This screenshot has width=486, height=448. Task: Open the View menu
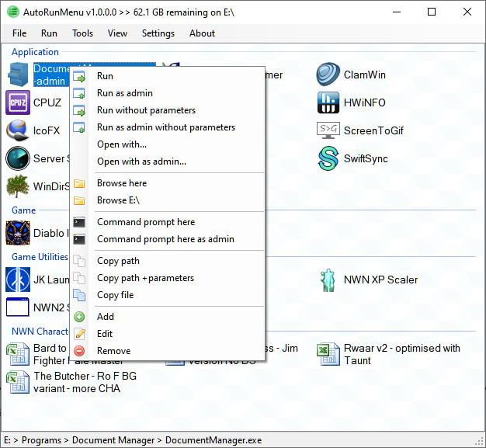point(117,33)
